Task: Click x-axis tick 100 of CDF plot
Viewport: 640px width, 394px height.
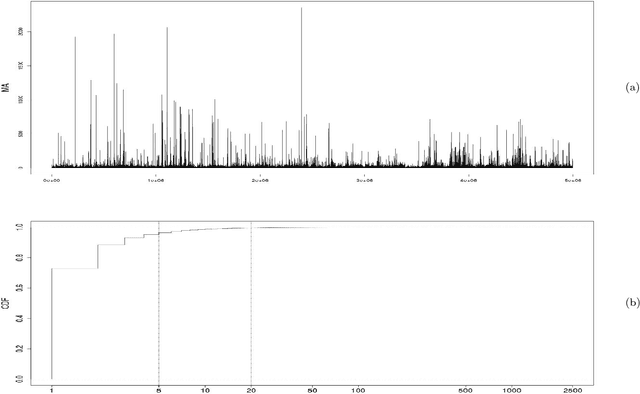Action: point(358,391)
